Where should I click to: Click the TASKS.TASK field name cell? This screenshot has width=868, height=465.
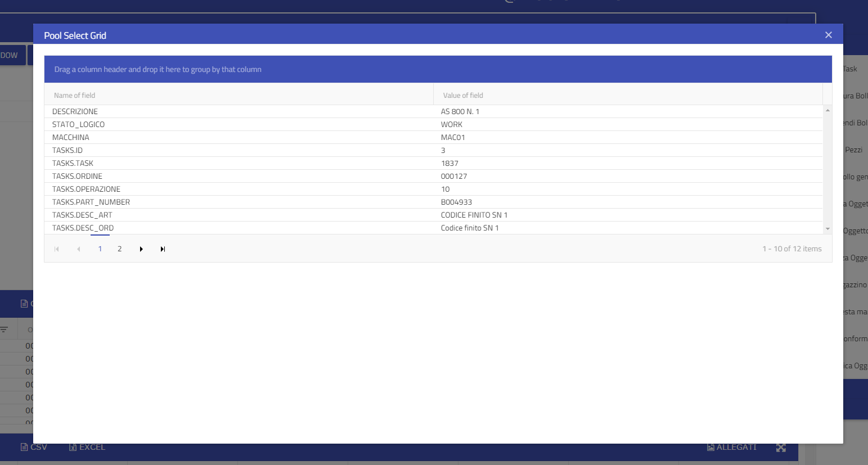pos(239,163)
